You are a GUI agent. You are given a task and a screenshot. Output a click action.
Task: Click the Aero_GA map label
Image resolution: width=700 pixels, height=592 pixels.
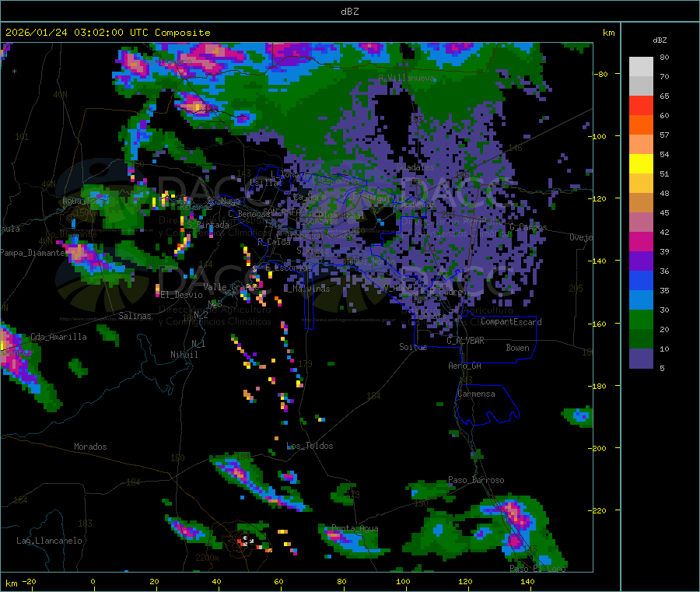[x=465, y=366]
